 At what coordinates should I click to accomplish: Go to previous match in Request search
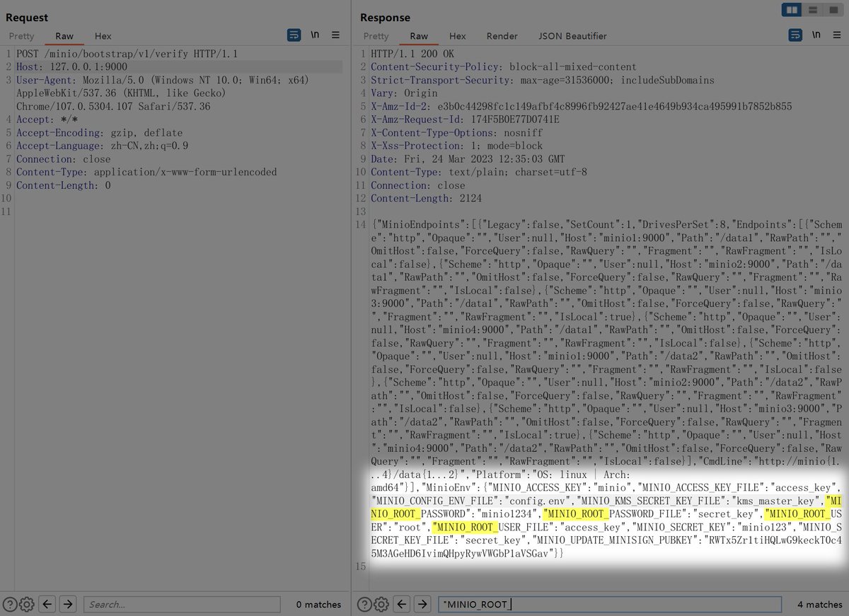coord(47,604)
